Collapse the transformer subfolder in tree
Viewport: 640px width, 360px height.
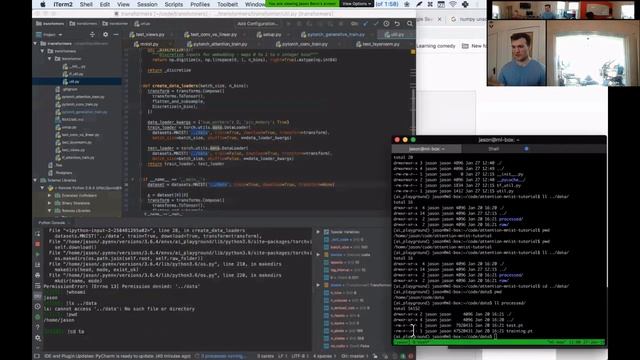(50, 59)
